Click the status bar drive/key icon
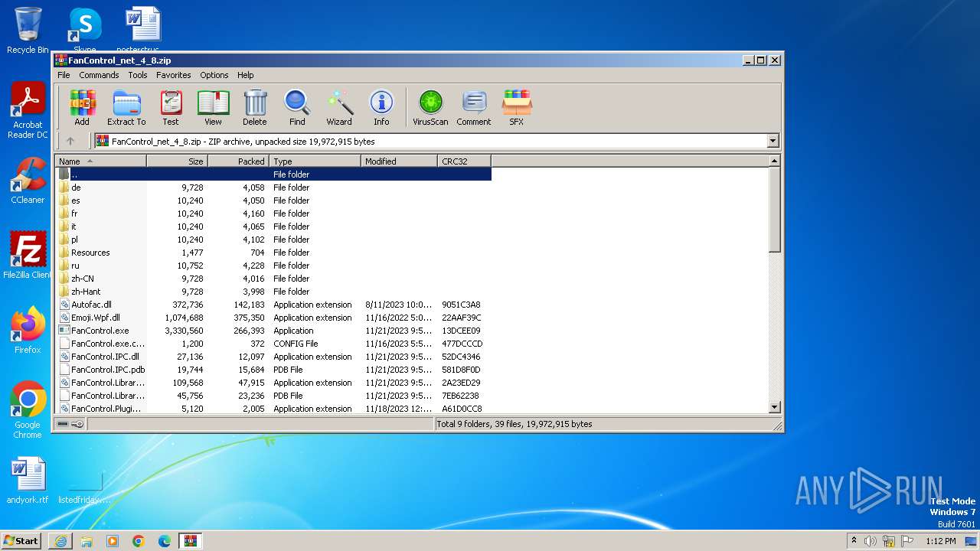Image resolution: width=980 pixels, height=551 pixels. pyautogui.click(x=70, y=424)
